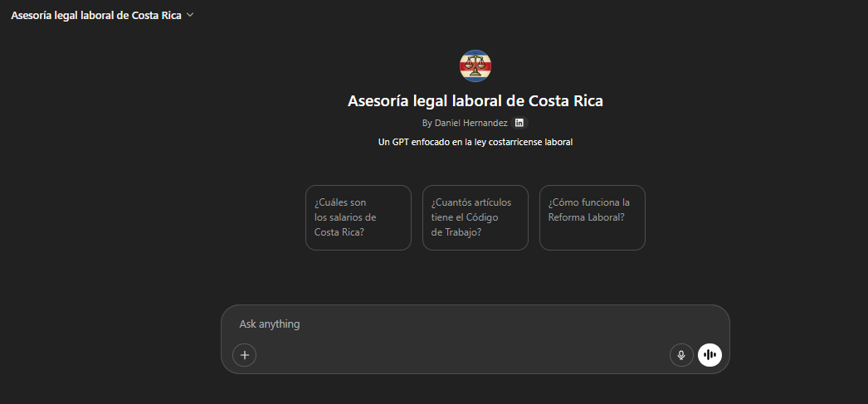The image size is (868, 404).
Task: Select the "¿Cuantós artículos tiene el Código" prompt
Action: tap(475, 217)
